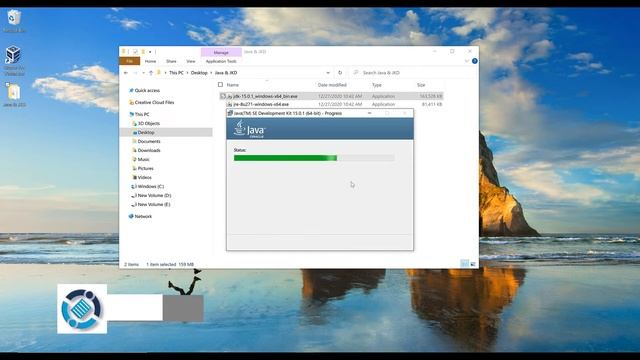The height and width of the screenshot is (360, 640).
Task: Click the Up one level arrow
Action: 151,73
